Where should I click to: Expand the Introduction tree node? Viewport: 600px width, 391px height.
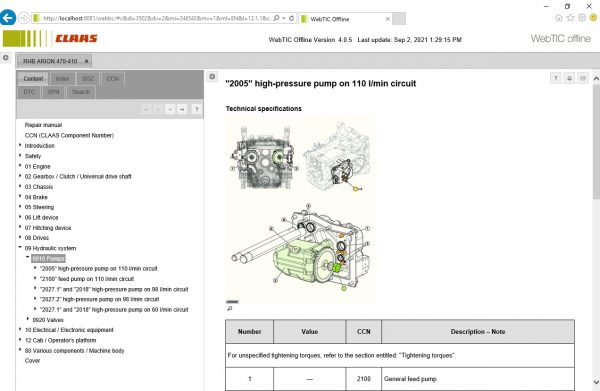point(20,145)
